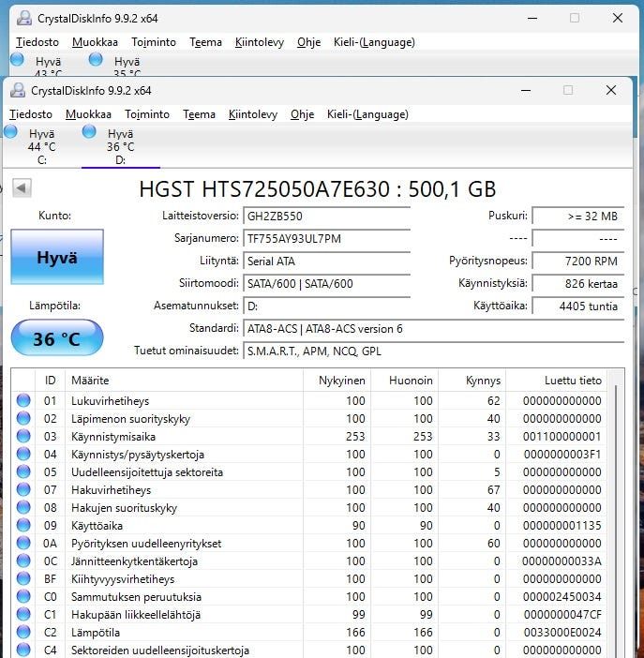Select drive D: tab at 36 °C
Image resolution: width=644 pixels, height=658 pixels.
pos(121,146)
